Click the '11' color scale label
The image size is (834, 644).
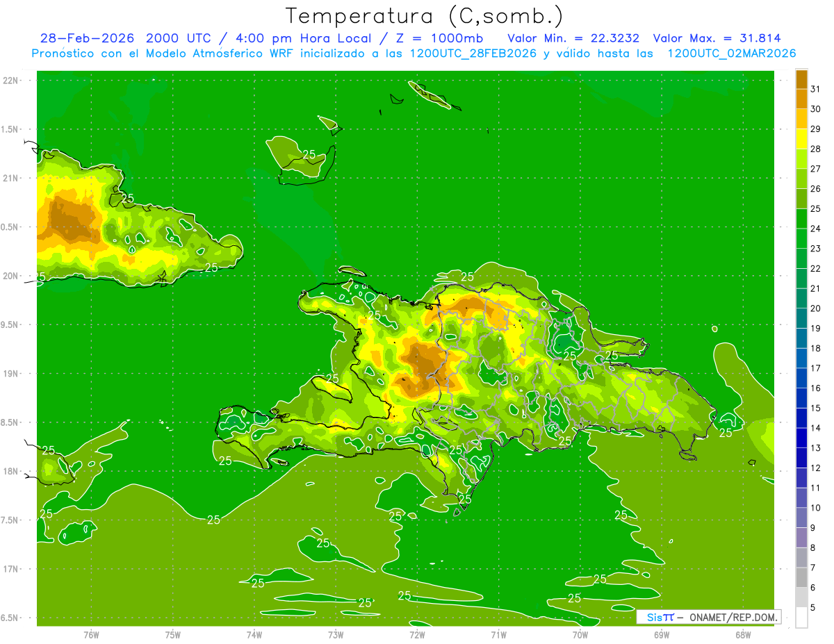coord(816,488)
